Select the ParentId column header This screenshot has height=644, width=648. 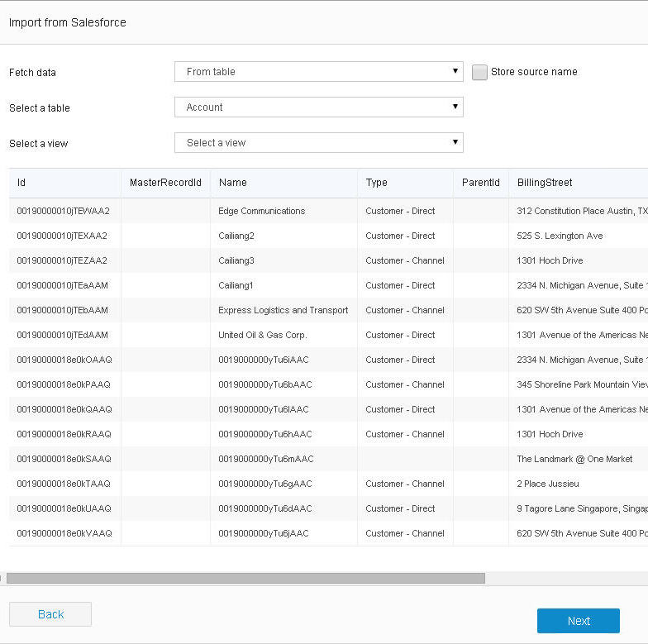click(480, 183)
